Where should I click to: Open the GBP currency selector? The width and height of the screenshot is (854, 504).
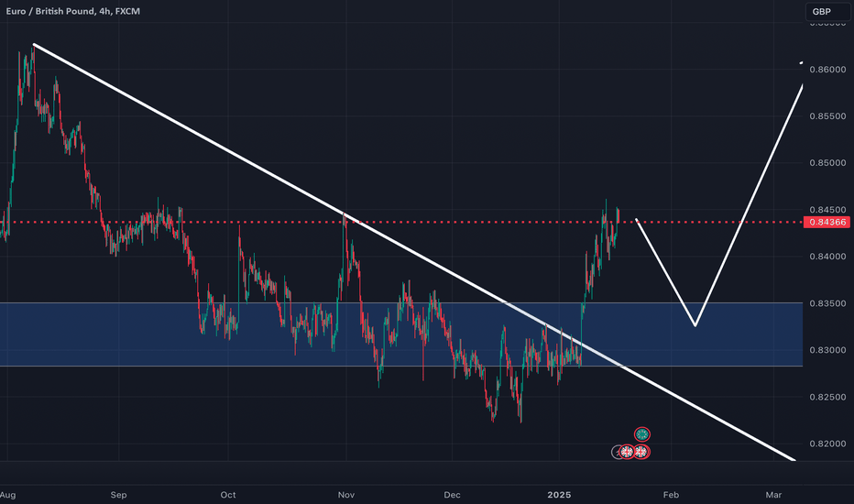[x=827, y=11]
